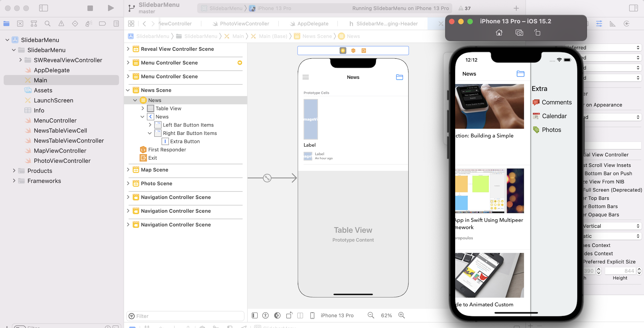The height and width of the screenshot is (328, 644).
Task: Toggle the document outline sidebar button
Action: pyautogui.click(x=255, y=315)
